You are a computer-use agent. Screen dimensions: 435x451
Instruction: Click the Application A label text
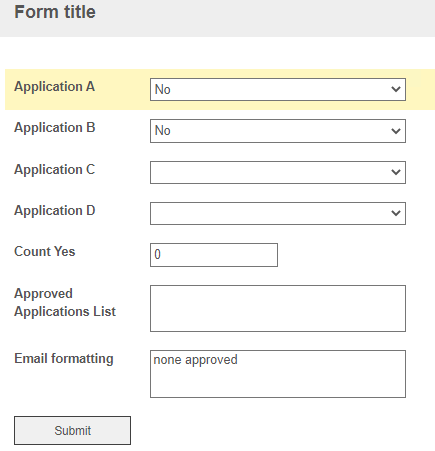(54, 87)
